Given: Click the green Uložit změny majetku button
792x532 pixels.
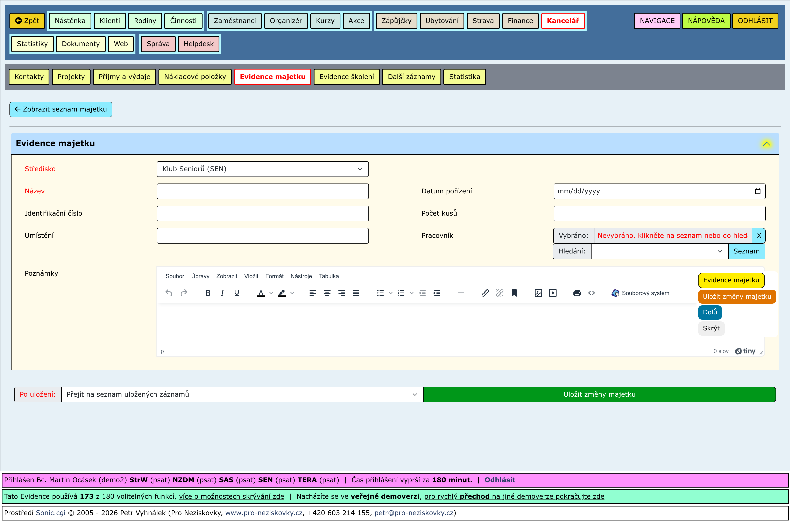Looking at the screenshot, I should coord(599,395).
